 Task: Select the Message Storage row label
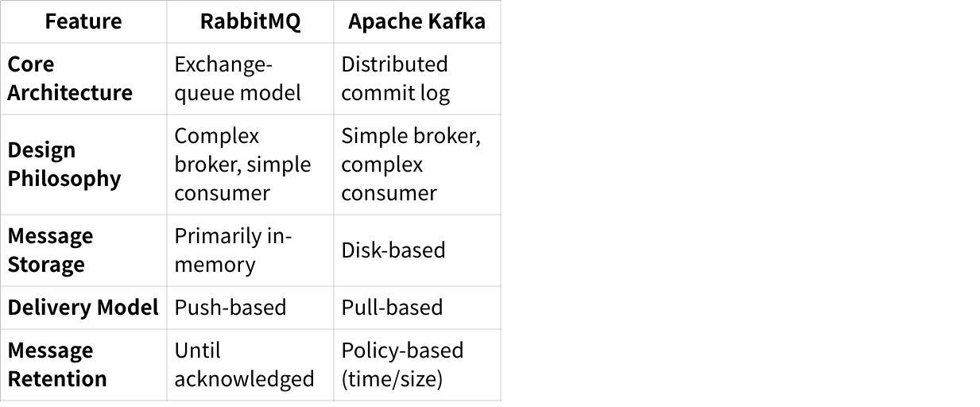[x=50, y=250]
